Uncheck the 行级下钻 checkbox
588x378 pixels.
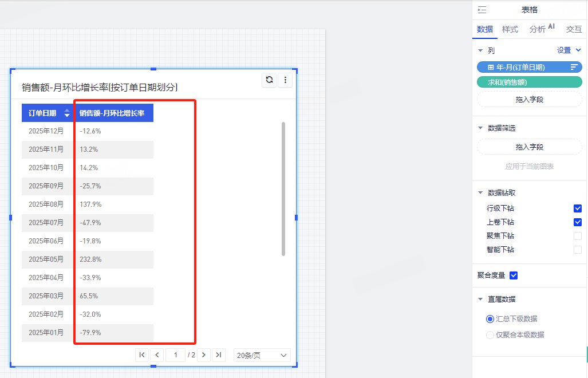click(577, 208)
